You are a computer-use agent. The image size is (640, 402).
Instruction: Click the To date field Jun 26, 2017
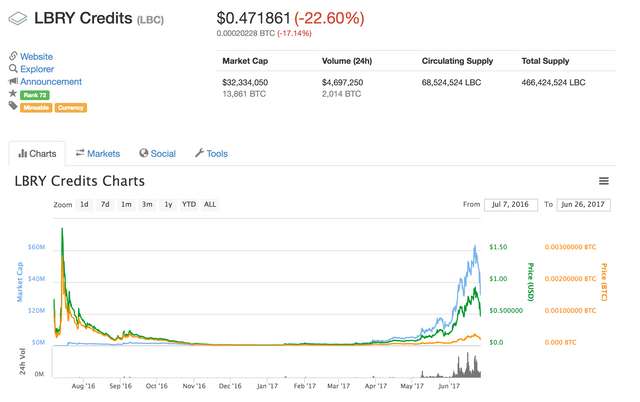coord(583,204)
